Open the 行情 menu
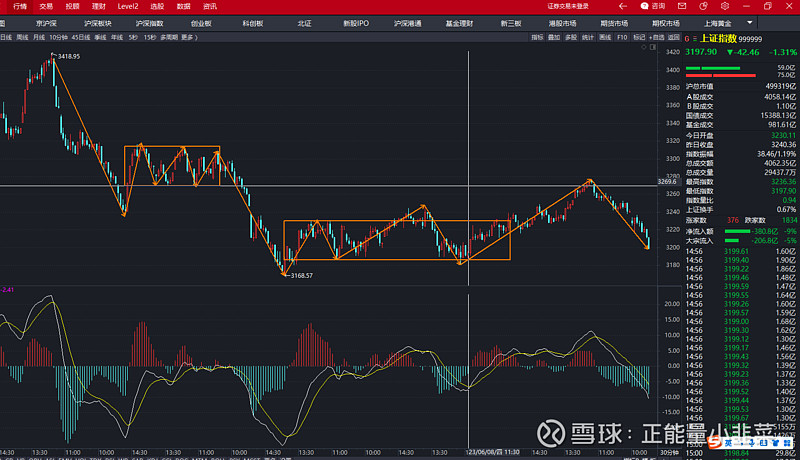The image size is (800, 460). (20, 6)
